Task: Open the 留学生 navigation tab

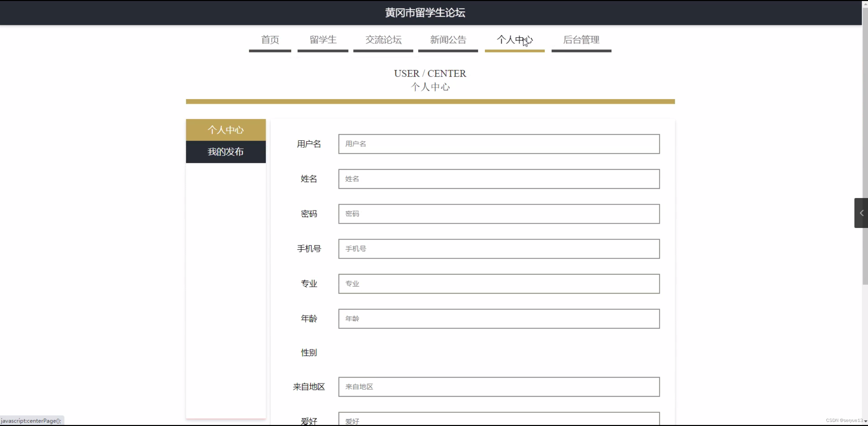Action: (x=323, y=40)
